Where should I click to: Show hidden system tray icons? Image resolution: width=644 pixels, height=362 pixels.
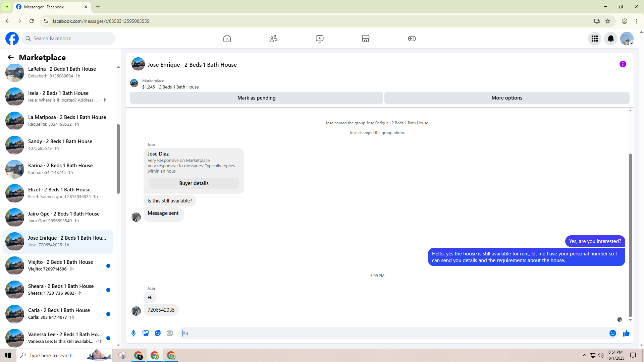[x=585, y=355]
